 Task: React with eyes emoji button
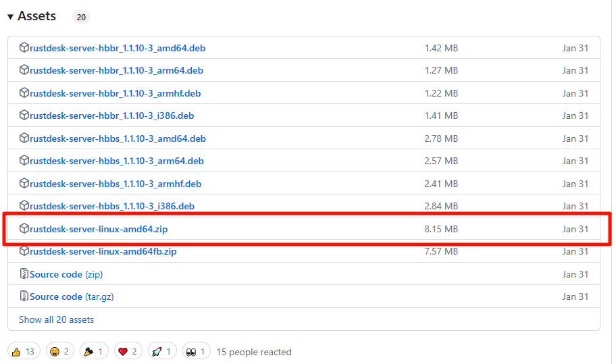197,351
